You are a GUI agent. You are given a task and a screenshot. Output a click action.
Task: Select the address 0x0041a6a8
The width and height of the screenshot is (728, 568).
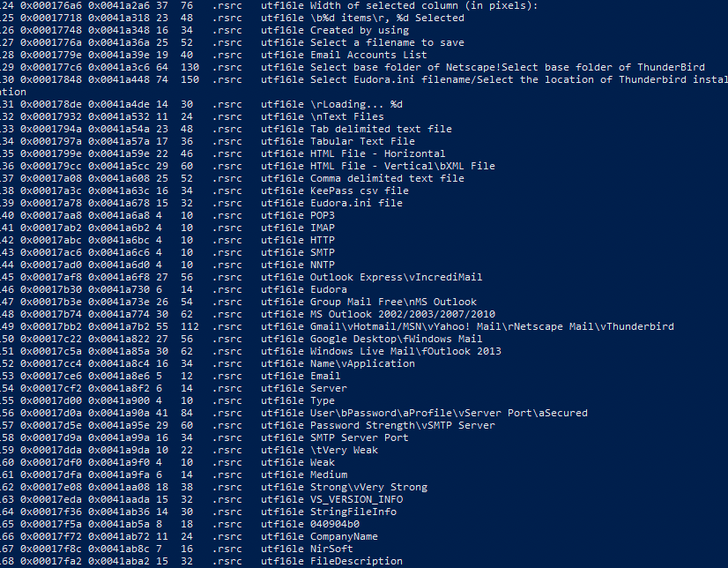[119, 215]
